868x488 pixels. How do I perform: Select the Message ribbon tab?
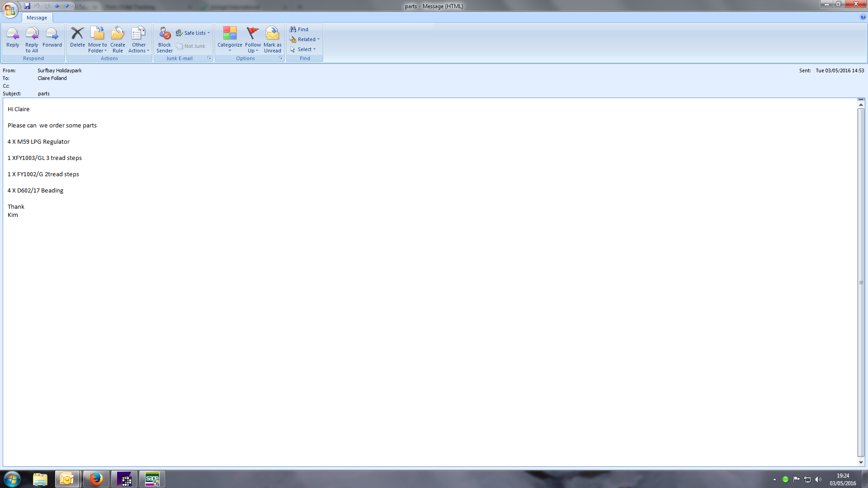[x=37, y=18]
